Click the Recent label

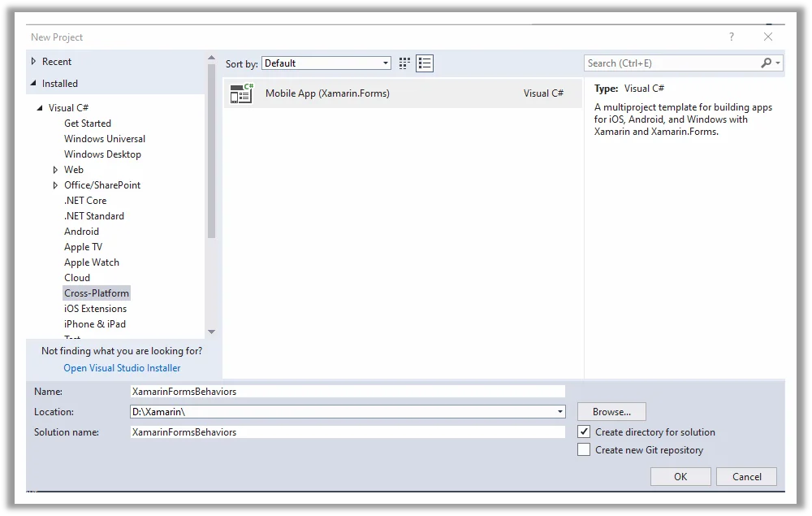tap(57, 62)
